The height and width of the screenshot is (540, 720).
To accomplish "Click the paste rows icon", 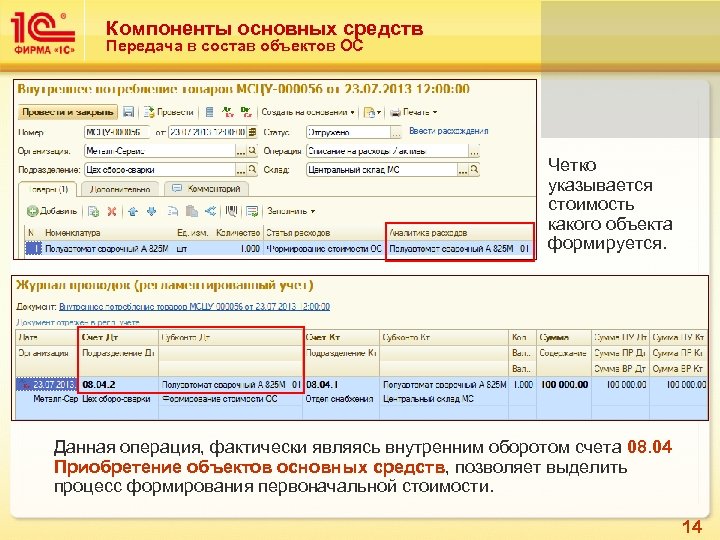I will click(191, 211).
